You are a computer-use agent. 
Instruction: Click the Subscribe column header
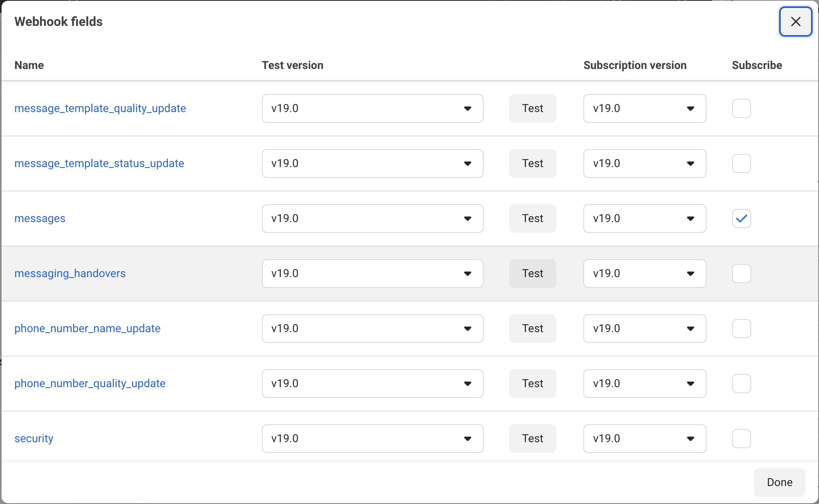(757, 65)
